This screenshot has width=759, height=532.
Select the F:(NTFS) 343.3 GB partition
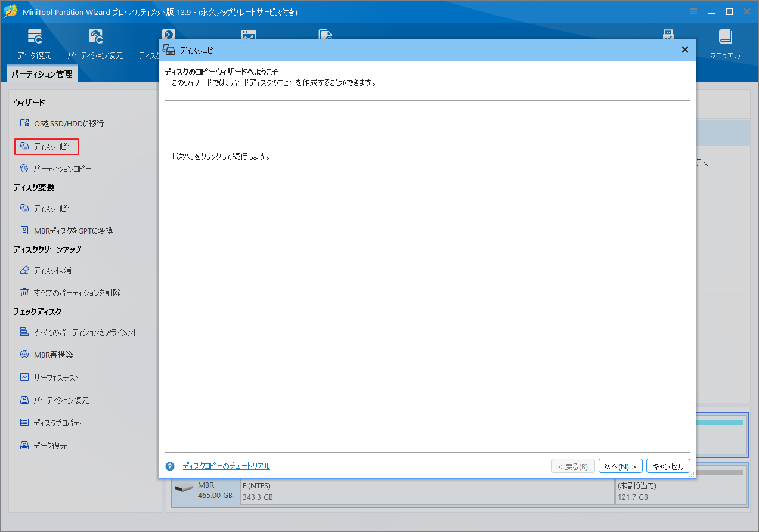tap(427, 491)
